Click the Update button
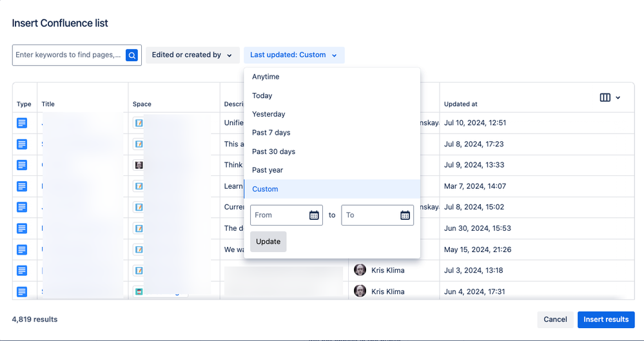This screenshot has width=644, height=341. 268,242
